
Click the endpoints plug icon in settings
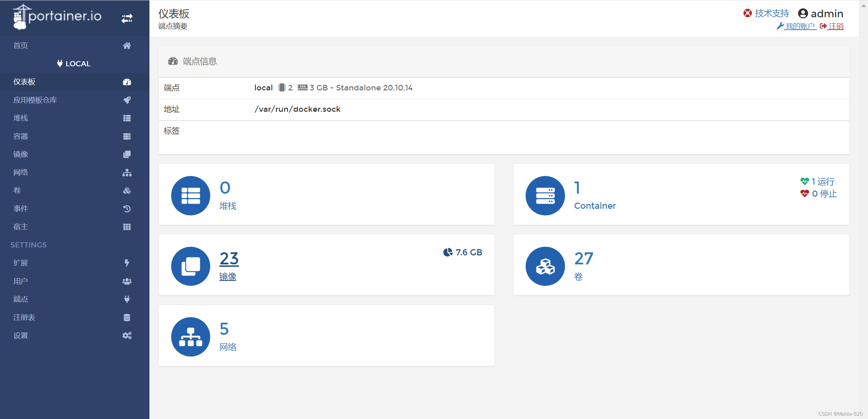coord(127,299)
